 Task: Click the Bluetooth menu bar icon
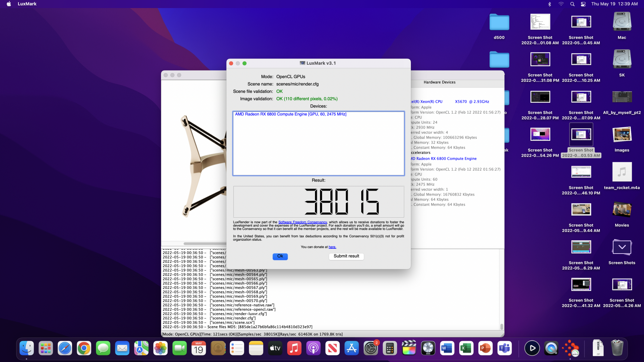point(550,4)
